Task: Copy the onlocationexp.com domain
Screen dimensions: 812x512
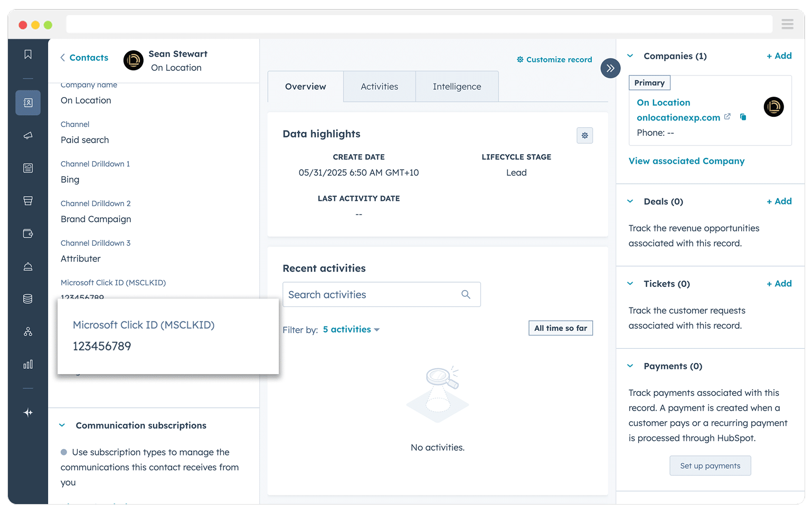Action: [x=743, y=117]
